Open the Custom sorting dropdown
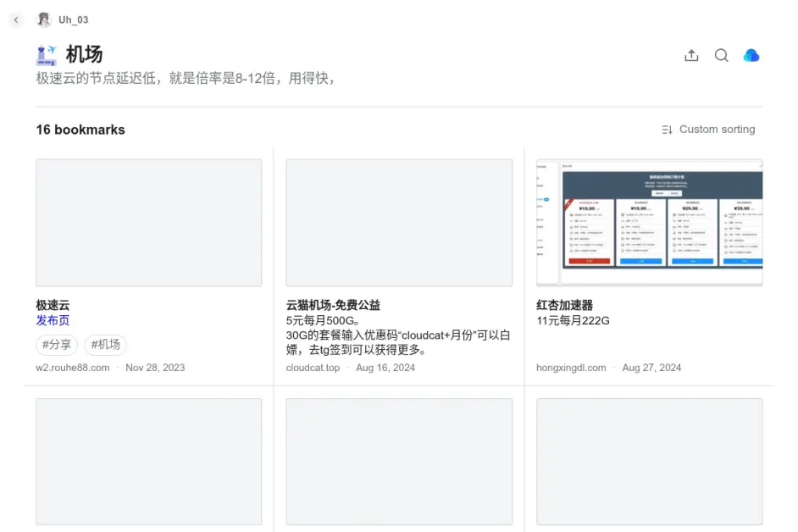The height and width of the screenshot is (532, 798). coord(717,130)
